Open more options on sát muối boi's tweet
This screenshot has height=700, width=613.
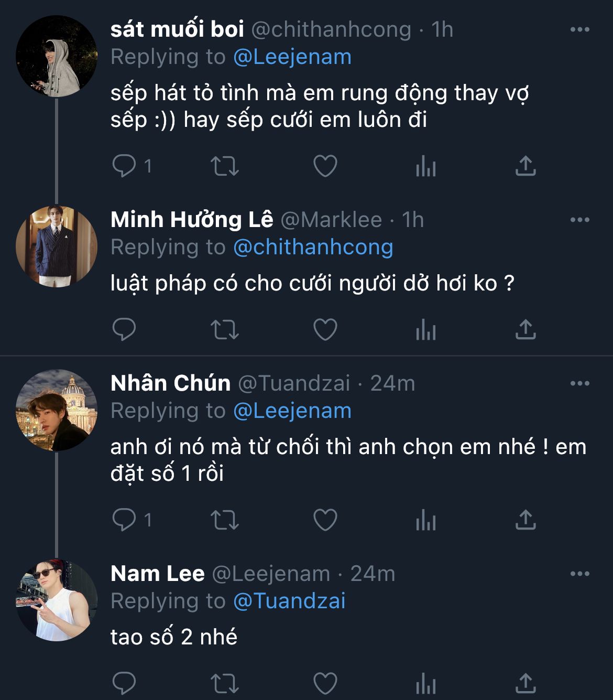579,29
